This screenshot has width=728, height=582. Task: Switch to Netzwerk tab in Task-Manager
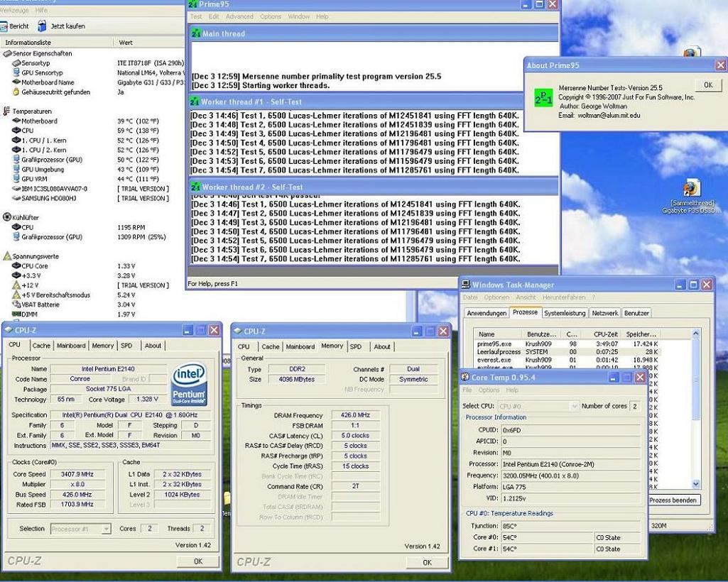point(605,313)
